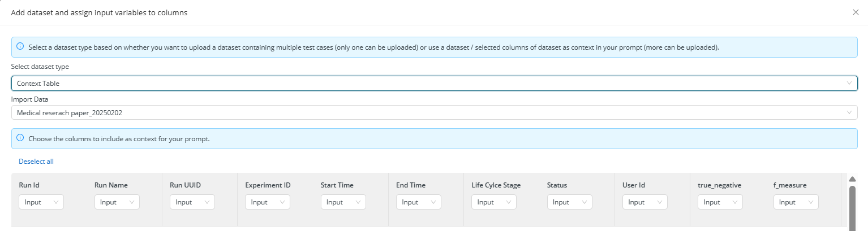Open the End Time Input dropdown
The height and width of the screenshot is (231, 868).
point(419,202)
